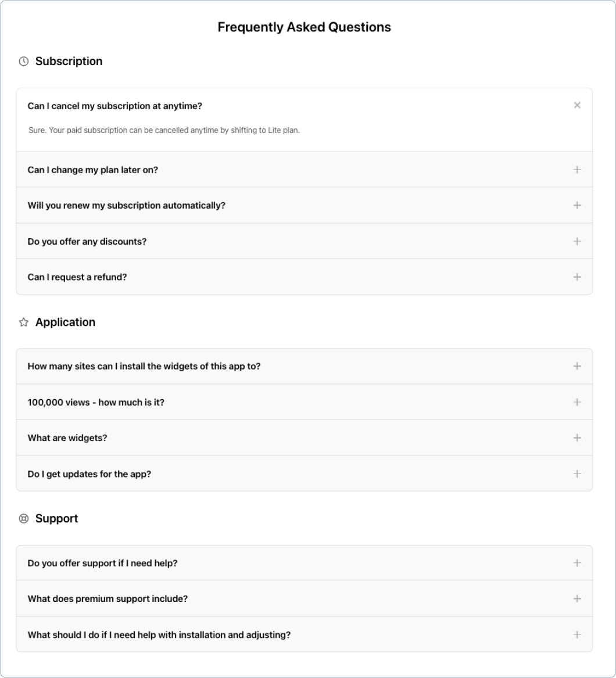Select the Application section heading
616x678 pixels.
point(66,322)
